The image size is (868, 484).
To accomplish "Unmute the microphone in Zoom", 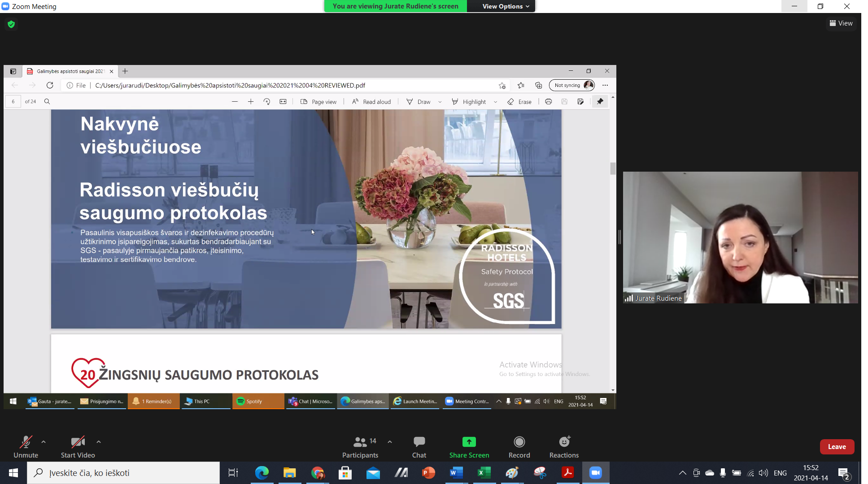I will click(26, 447).
